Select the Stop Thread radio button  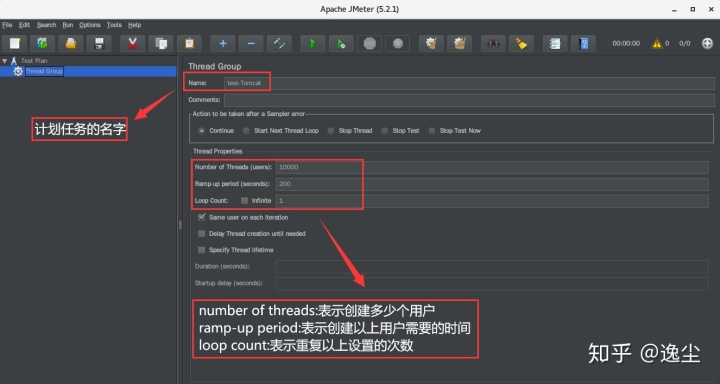pos(331,130)
